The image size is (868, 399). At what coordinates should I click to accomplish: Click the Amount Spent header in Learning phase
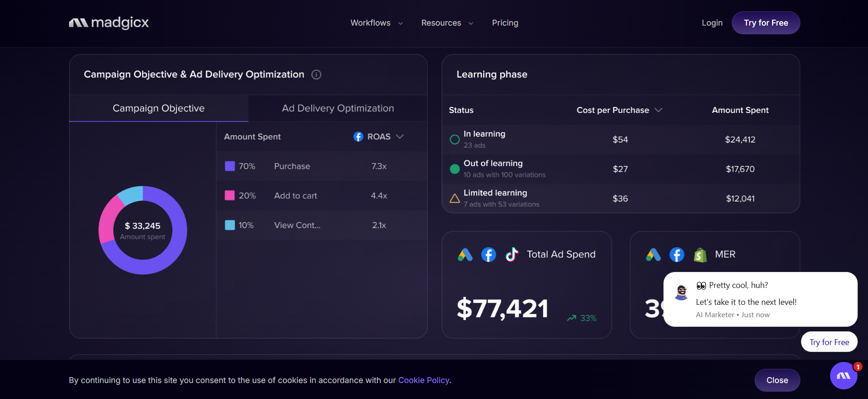click(x=740, y=110)
